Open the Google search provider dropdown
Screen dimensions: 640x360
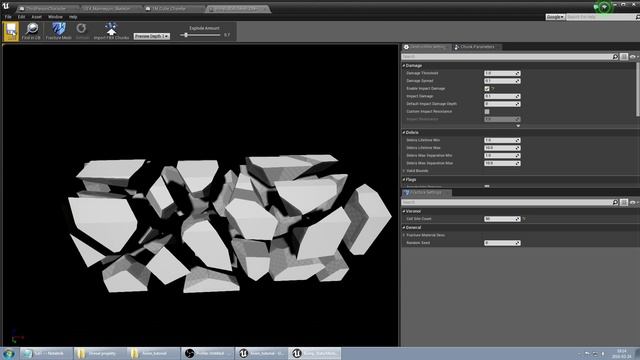click(x=555, y=17)
